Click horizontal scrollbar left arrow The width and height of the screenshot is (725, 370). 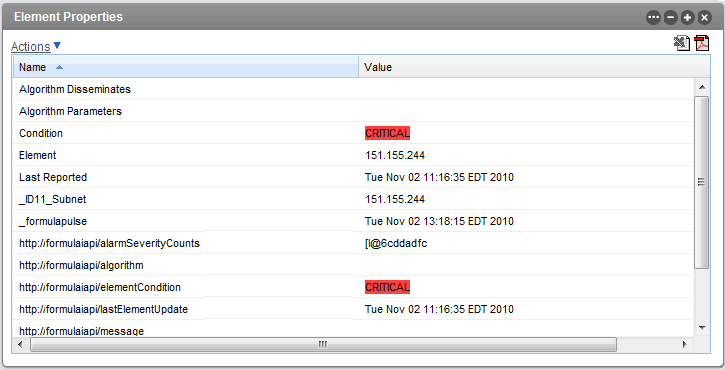pyautogui.click(x=20, y=344)
